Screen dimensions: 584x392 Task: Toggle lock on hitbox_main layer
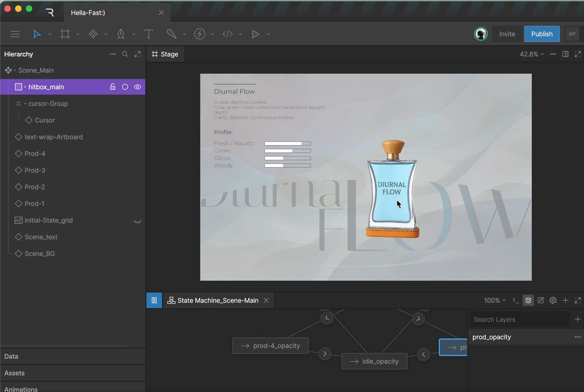click(112, 87)
